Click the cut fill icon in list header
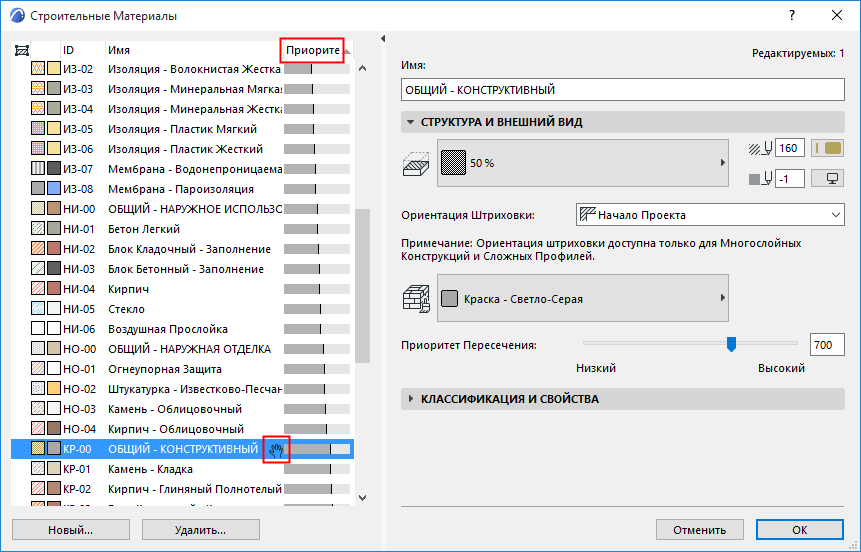The image size is (861, 552). [x=22, y=51]
